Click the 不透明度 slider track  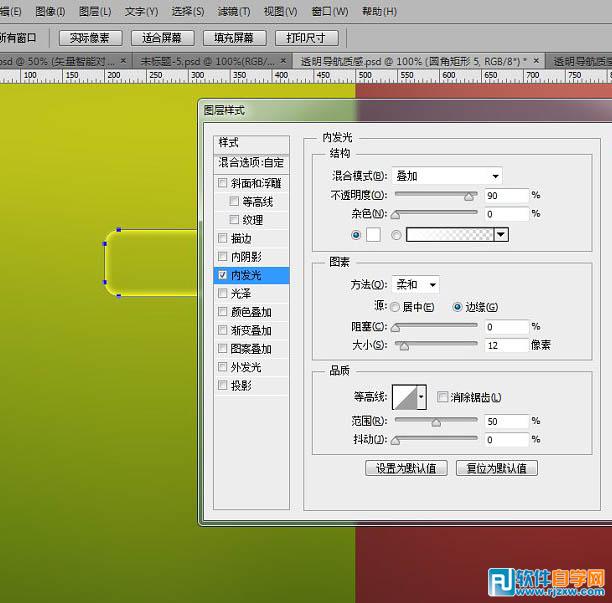[x=435, y=195]
